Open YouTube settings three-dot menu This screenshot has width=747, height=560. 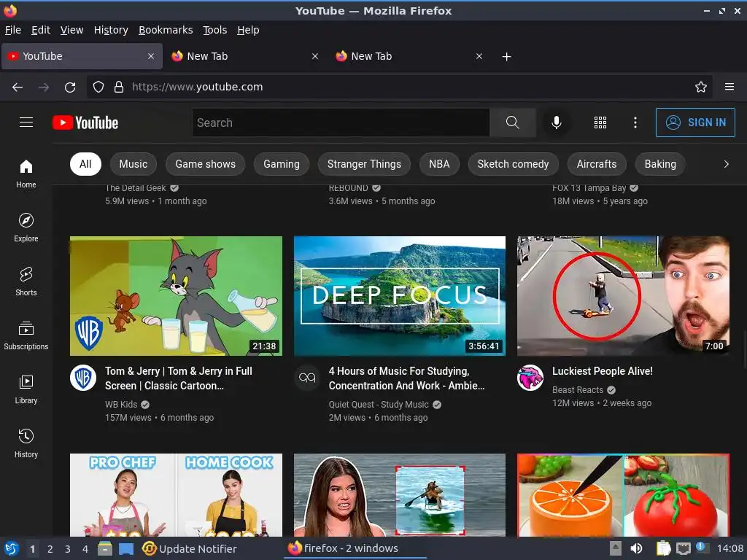point(635,122)
